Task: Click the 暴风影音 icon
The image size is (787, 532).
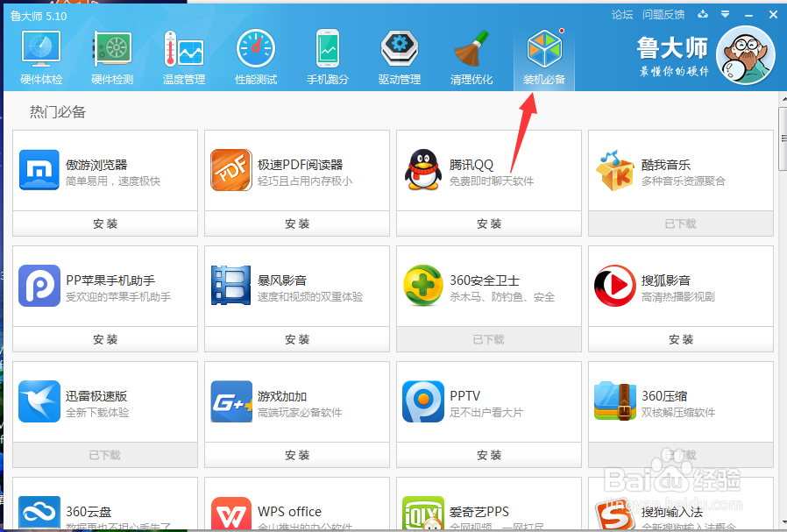Action: click(230, 286)
